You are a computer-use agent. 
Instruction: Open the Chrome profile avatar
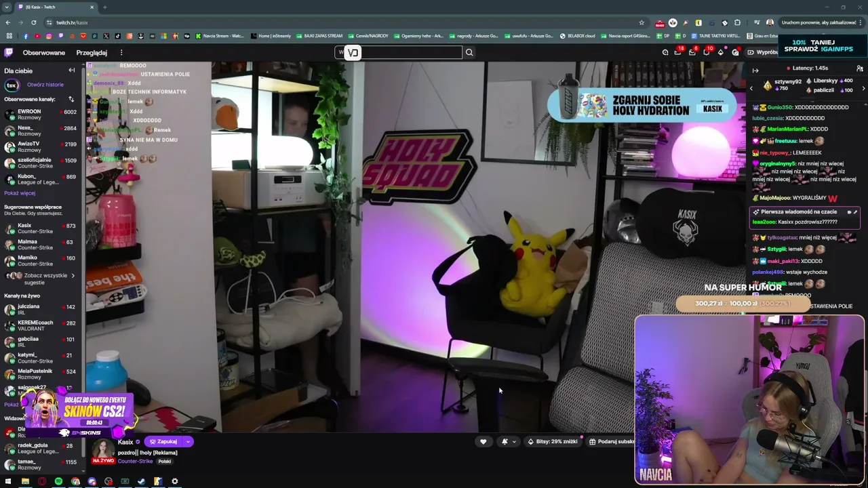click(x=770, y=22)
